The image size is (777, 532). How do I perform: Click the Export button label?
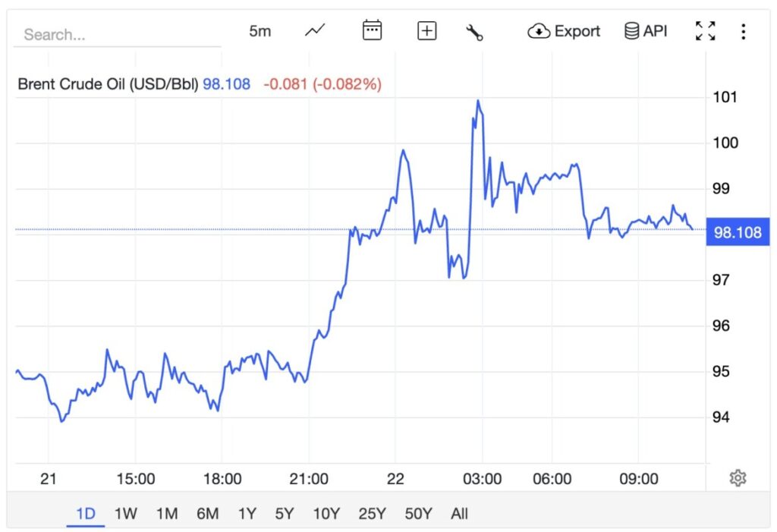579,31
